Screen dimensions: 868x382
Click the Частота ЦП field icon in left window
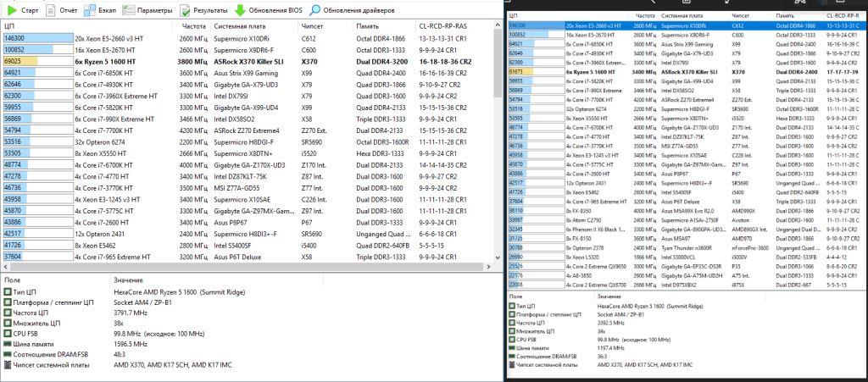tap(7, 313)
